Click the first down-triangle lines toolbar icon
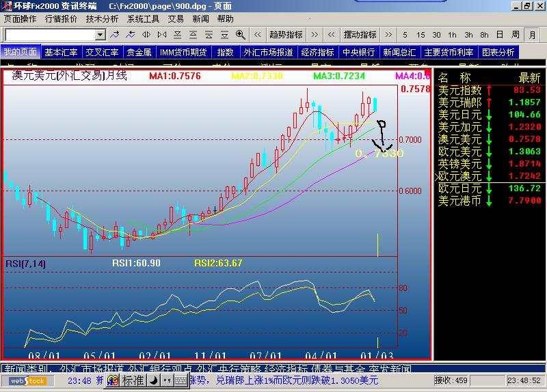This screenshot has width=547, height=392. pos(178,35)
